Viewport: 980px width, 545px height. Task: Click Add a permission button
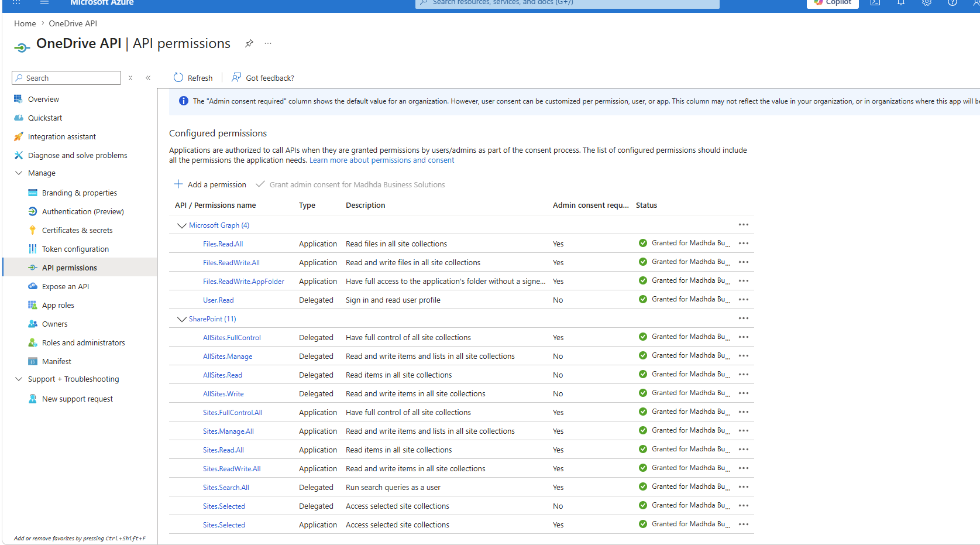210,184
